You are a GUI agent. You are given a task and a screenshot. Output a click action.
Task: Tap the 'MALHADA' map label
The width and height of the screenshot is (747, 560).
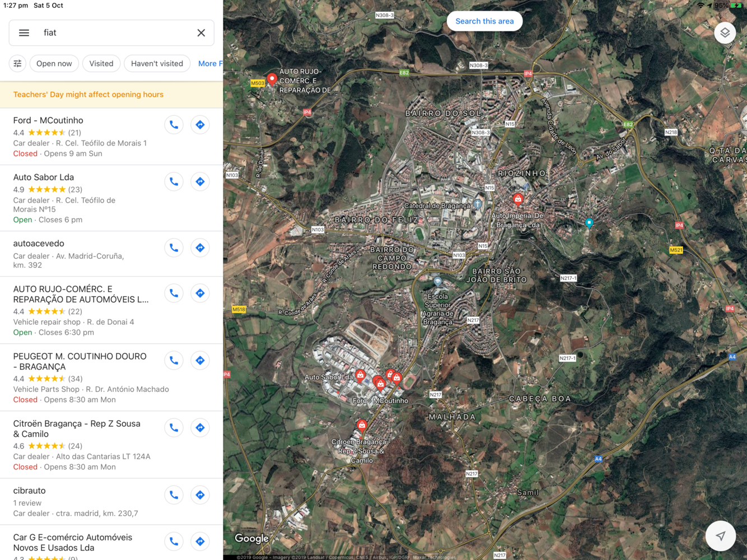tap(452, 417)
